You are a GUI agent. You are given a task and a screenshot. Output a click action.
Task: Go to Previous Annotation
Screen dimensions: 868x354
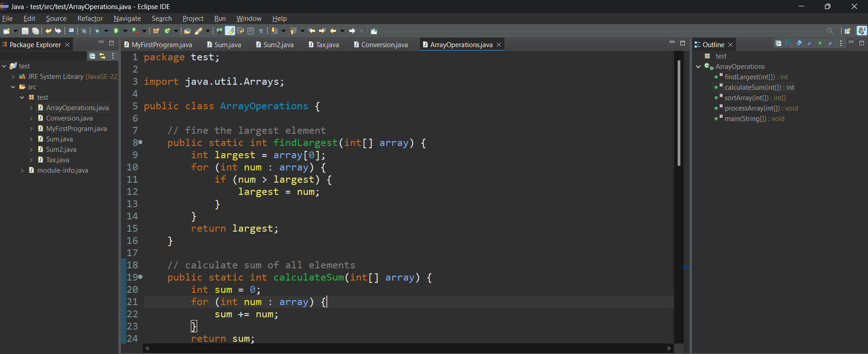point(293,31)
